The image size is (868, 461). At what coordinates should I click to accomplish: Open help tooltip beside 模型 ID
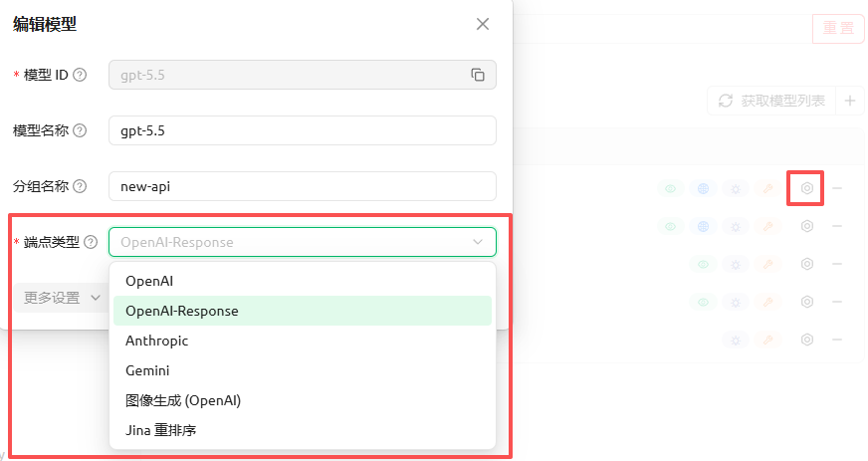tap(80, 75)
